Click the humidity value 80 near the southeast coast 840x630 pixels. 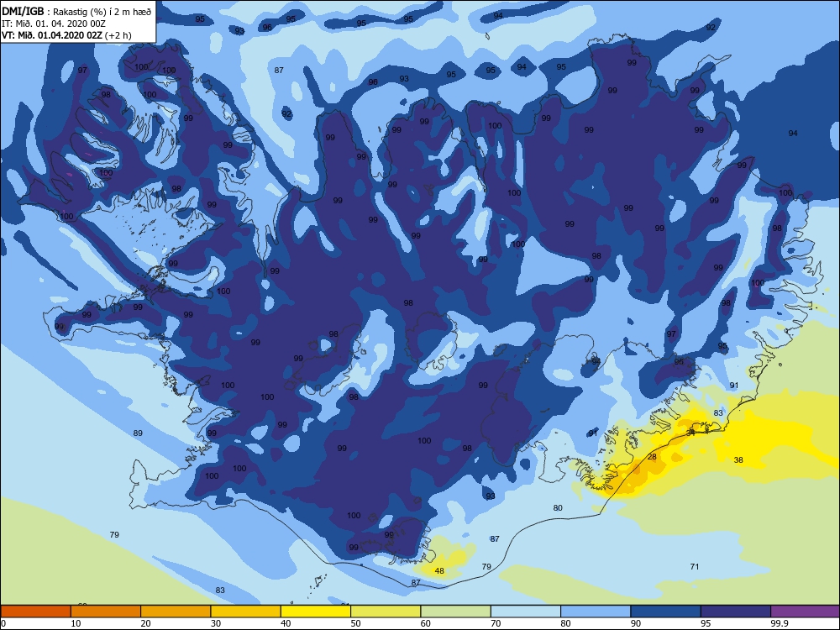coord(558,508)
